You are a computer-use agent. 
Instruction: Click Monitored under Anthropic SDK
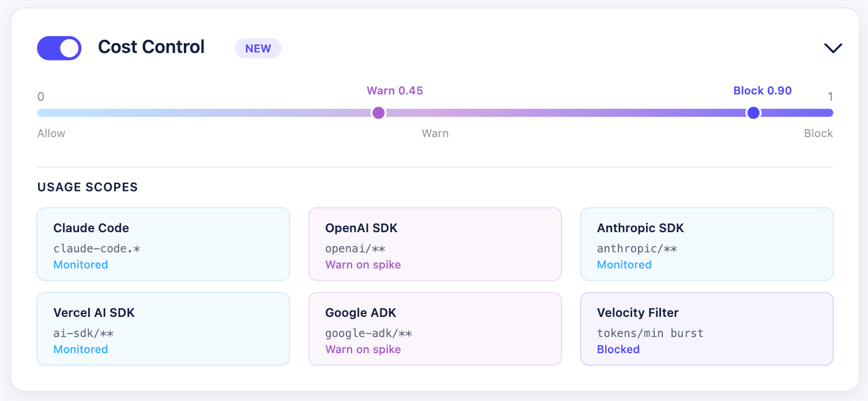[x=624, y=264]
